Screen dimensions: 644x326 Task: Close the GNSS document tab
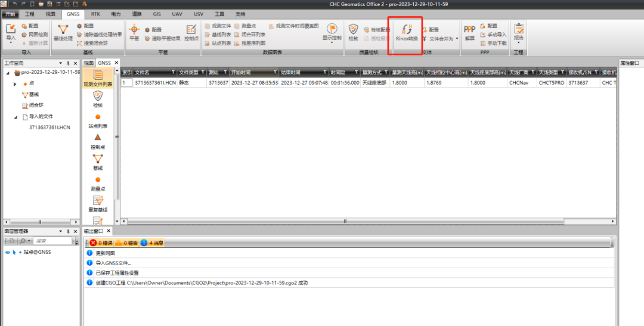pyautogui.click(x=117, y=63)
